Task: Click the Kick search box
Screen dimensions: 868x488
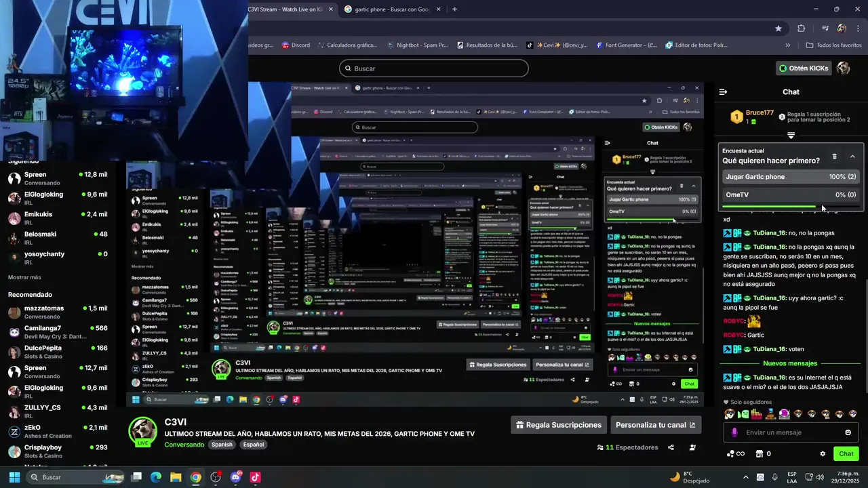Action: pos(434,68)
